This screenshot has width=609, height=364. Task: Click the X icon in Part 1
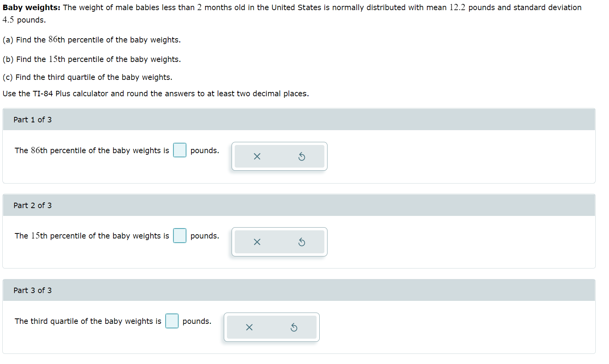[257, 156]
